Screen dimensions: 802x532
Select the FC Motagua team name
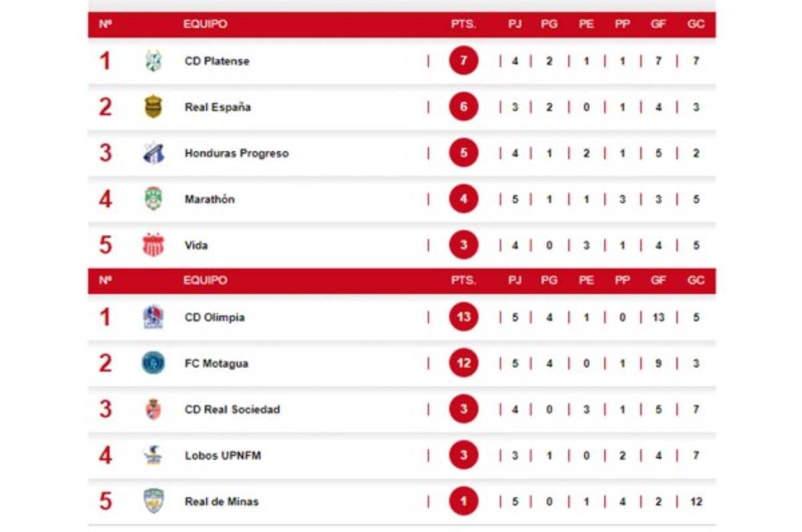[x=216, y=363]
